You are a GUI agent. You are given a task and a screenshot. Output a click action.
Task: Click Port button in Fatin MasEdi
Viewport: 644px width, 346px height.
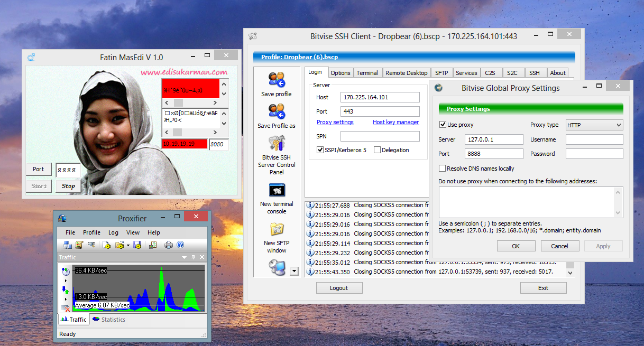pos(39,170)
